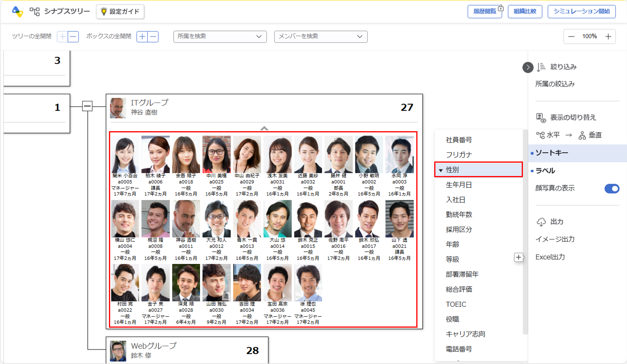Click the tree collapse-all minus icon
Image resolution: width=627 pixels, height=364 pixels.
(x=73, y=37)
